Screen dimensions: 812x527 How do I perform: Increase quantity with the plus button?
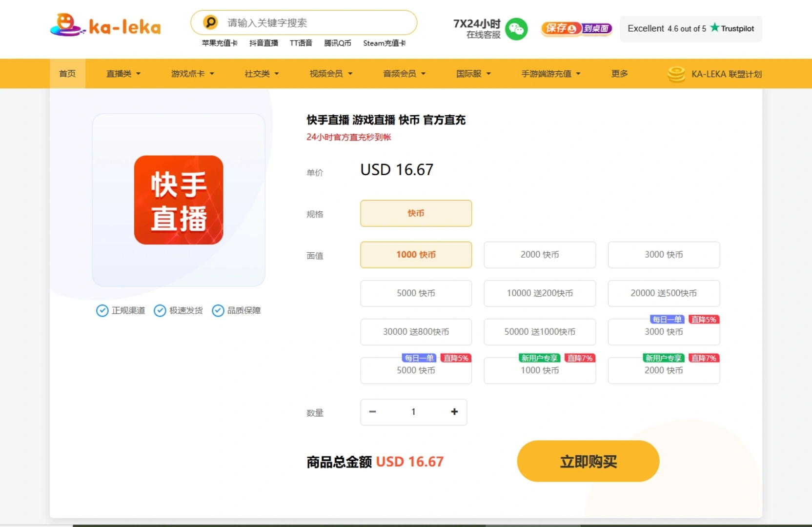click(x=454, y=412)
